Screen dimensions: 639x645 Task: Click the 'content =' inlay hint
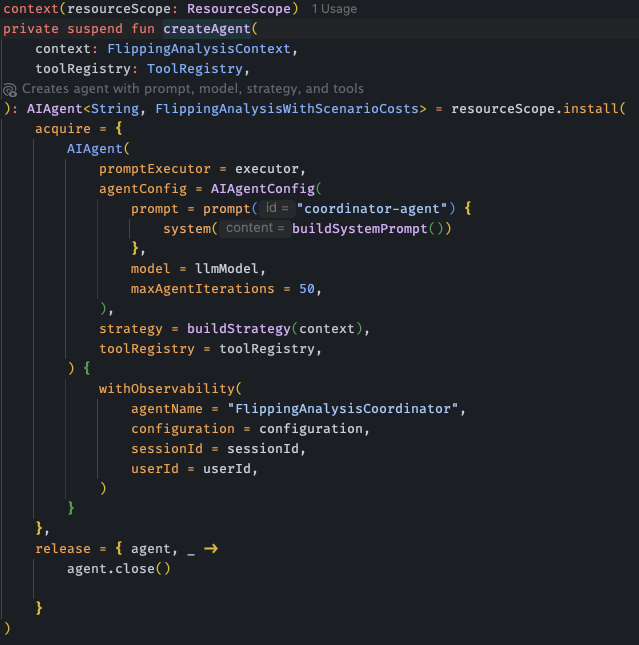(x=255, y=228)
